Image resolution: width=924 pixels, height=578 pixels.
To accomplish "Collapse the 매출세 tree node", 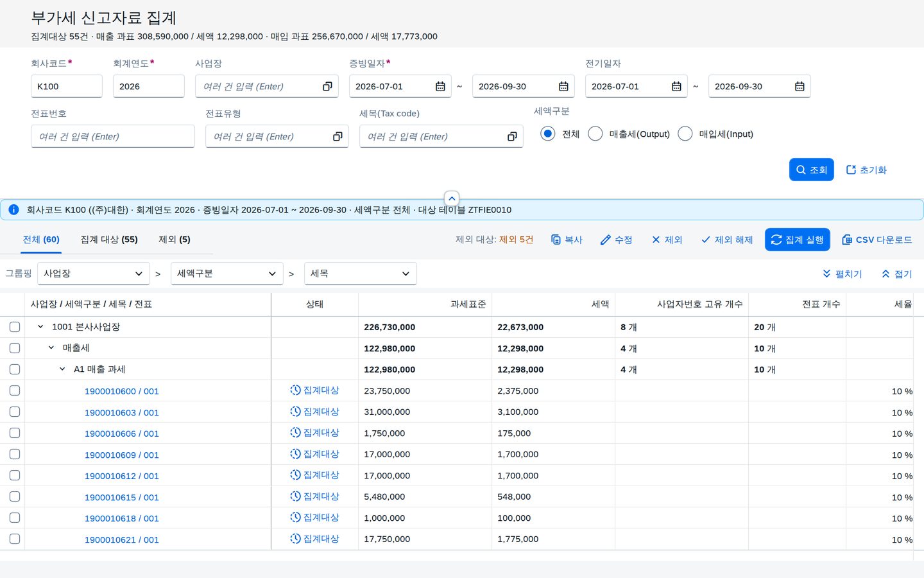I will coord(51,348).
